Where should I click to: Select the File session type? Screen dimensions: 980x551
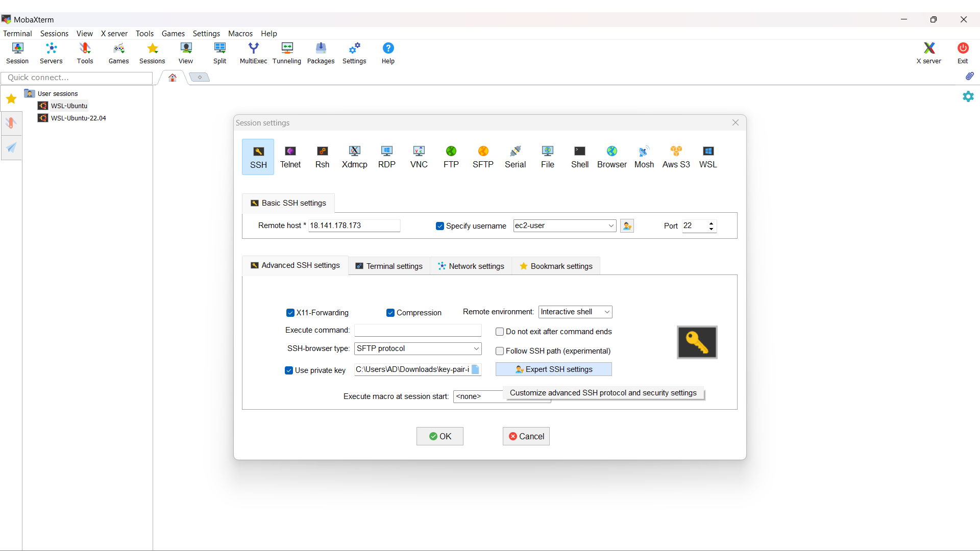tap(547, 157)
